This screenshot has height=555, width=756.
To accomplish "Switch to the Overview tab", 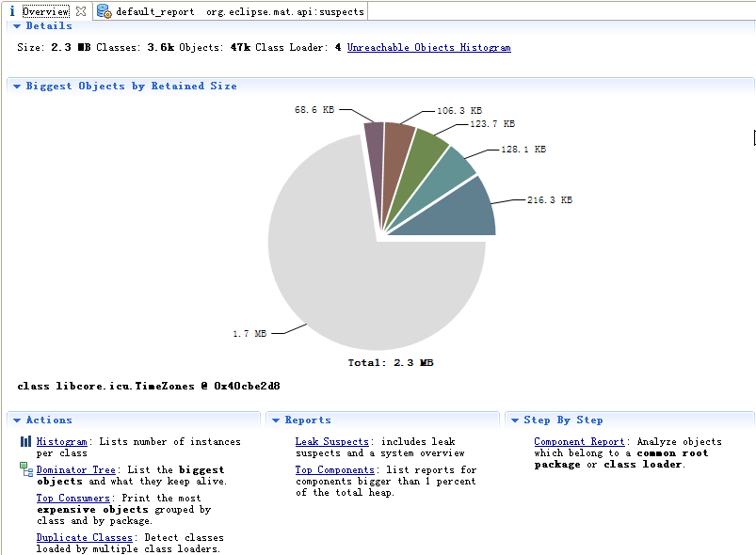I will (x=46, y=11).
